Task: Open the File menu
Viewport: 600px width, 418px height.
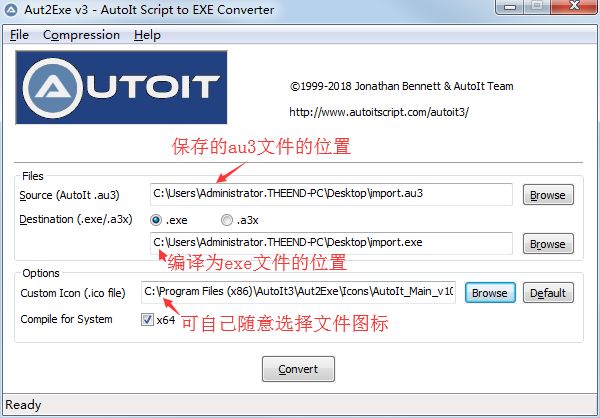Action: 19,35
